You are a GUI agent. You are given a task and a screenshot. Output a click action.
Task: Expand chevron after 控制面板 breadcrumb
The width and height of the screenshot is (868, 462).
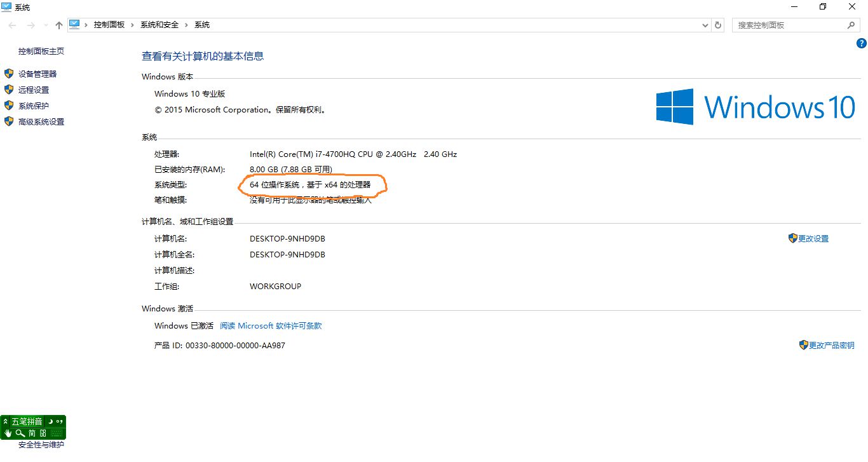tap(133, 25)
